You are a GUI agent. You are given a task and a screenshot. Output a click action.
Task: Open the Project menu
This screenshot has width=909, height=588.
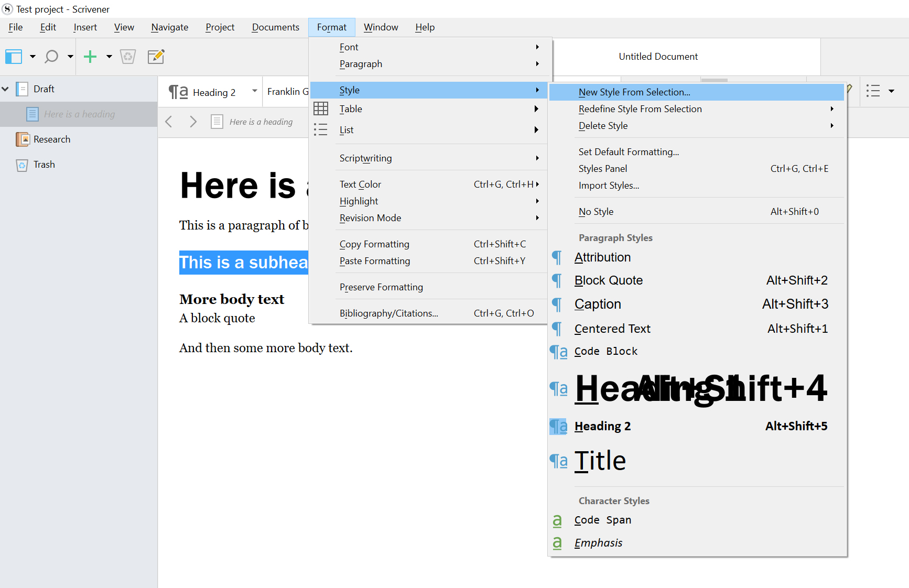(220, 27)
